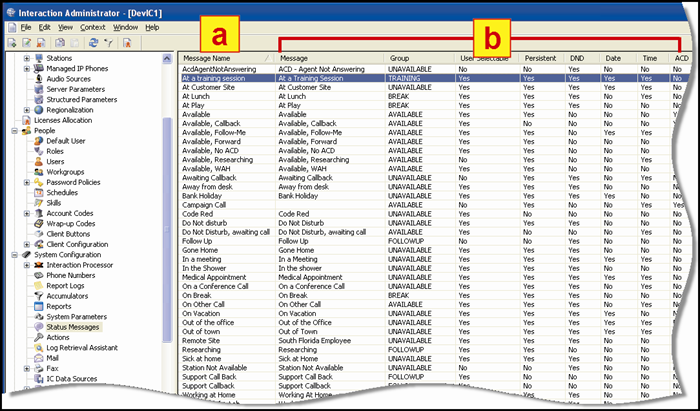Viewport: 700px width, 411px height.
Task: Click the refresh icon in the toolbar
Action: click(92, 43)
